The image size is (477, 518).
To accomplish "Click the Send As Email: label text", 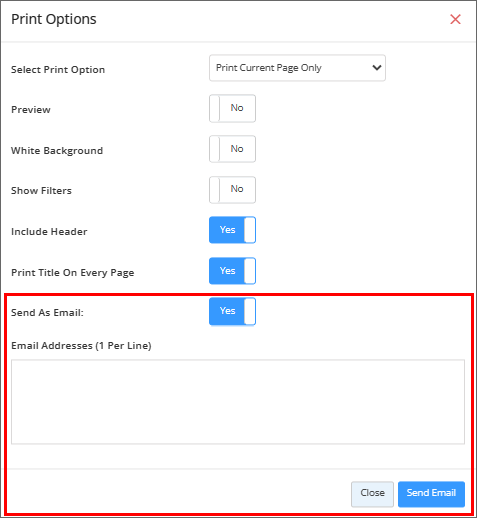I will tap(47, 313).
